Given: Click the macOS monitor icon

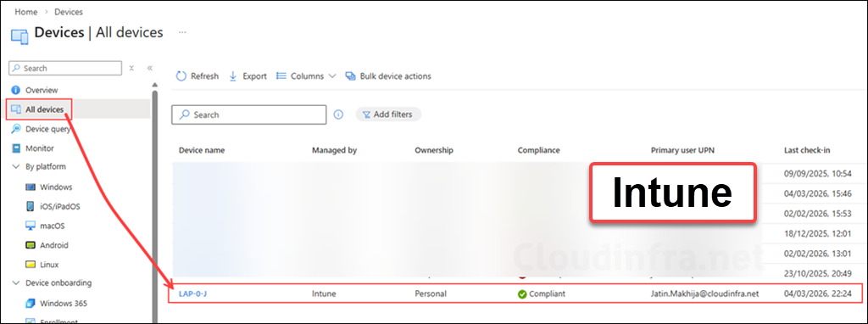Looking at the screenshot, I should (31, 226).
